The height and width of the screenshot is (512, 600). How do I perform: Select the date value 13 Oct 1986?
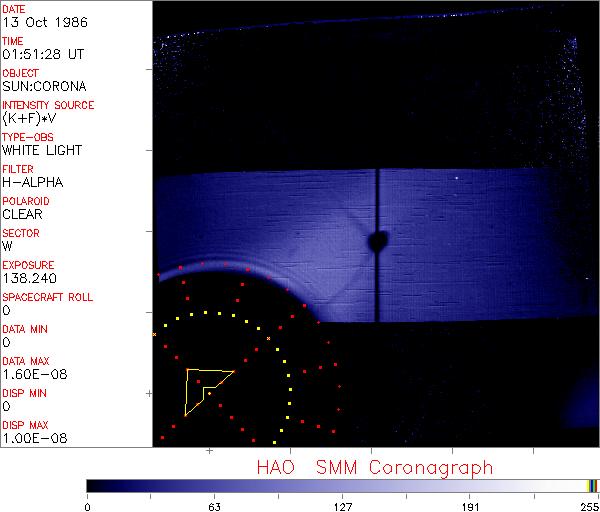tap(43, 22)
